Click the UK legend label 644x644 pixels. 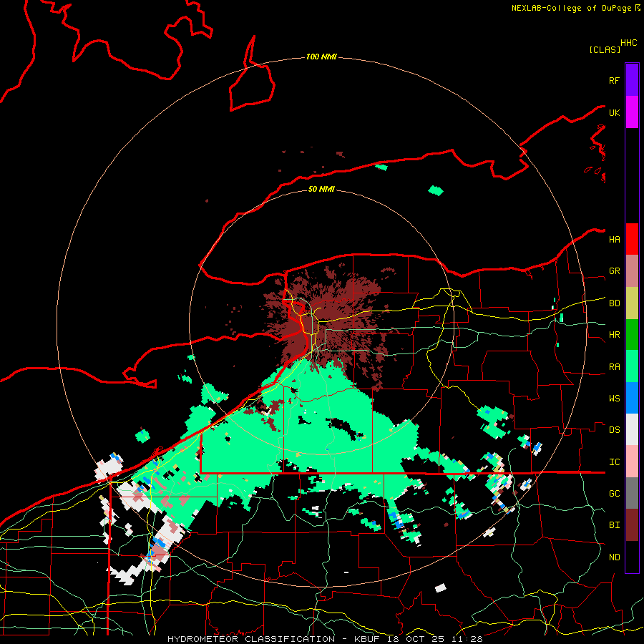(x=614, y=112)
